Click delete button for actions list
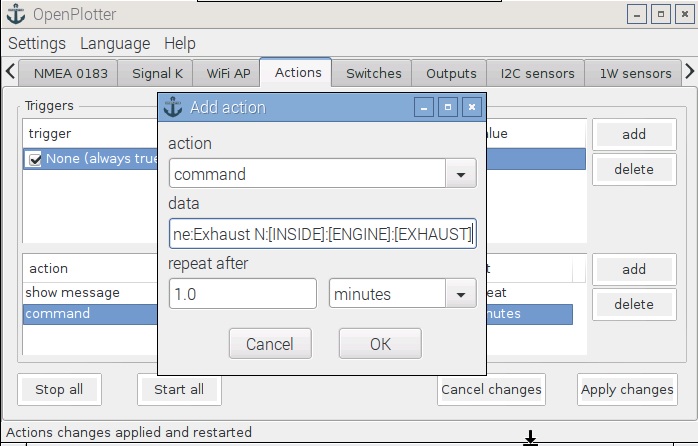Image resolution: width=698 pixels, height=446 pixels. point(634,304)
